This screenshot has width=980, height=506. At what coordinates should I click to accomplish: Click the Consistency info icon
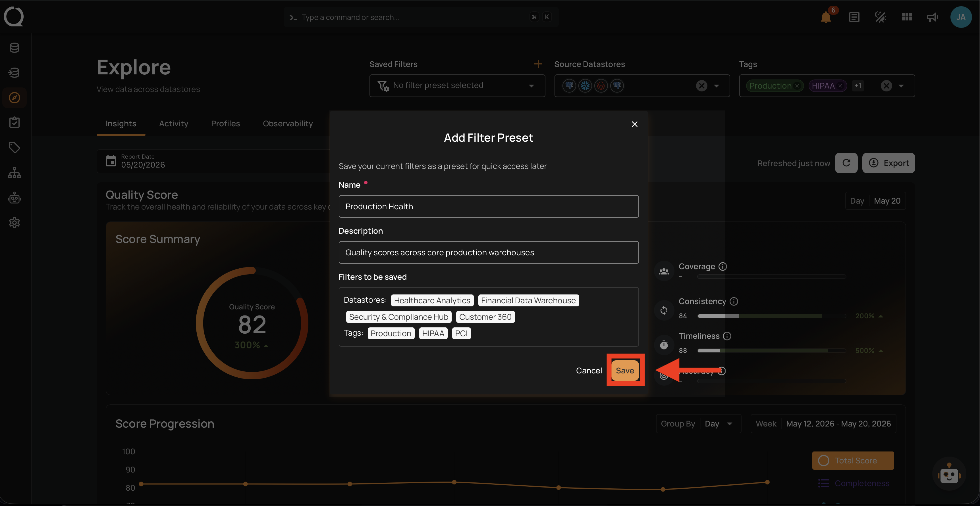click(734, 302)
